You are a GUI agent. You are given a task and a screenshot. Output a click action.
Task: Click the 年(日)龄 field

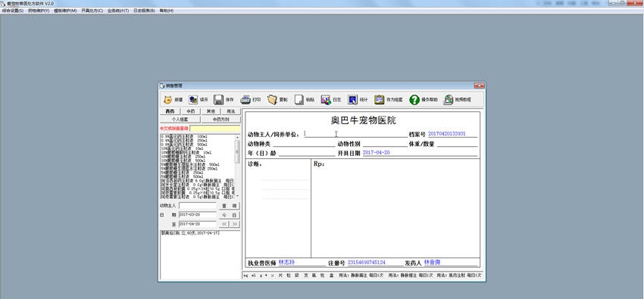coord(306,153)
